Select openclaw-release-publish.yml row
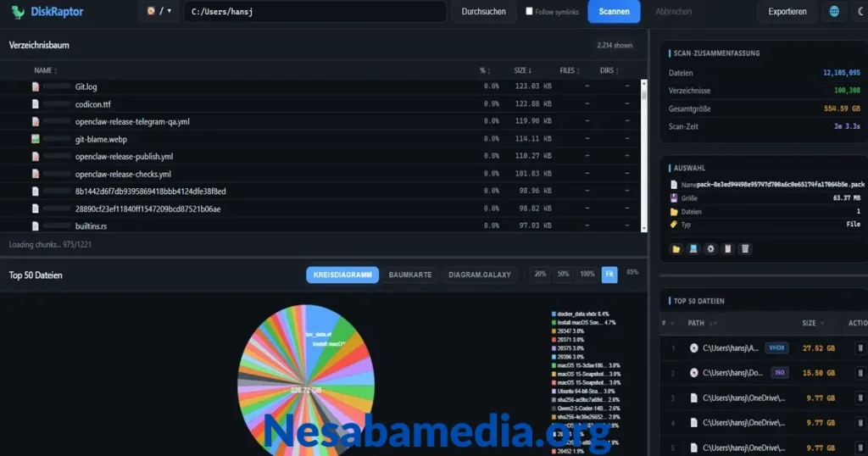 click(320, 156)
